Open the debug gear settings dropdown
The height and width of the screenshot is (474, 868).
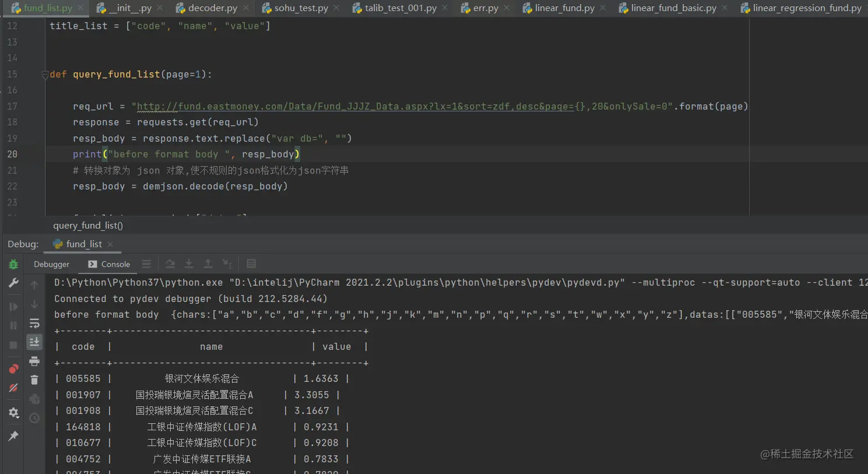(13, 413)
